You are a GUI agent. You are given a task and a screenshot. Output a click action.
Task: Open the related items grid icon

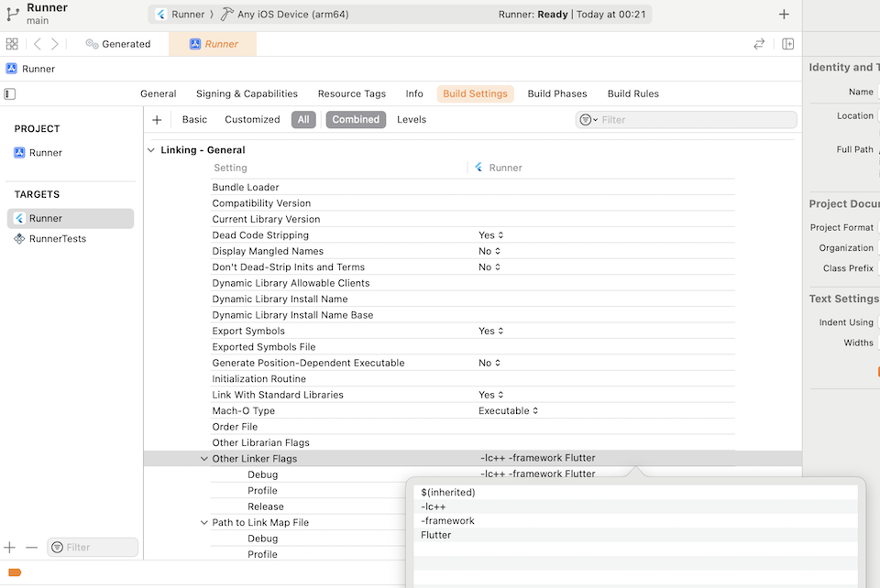click(12, 44)
